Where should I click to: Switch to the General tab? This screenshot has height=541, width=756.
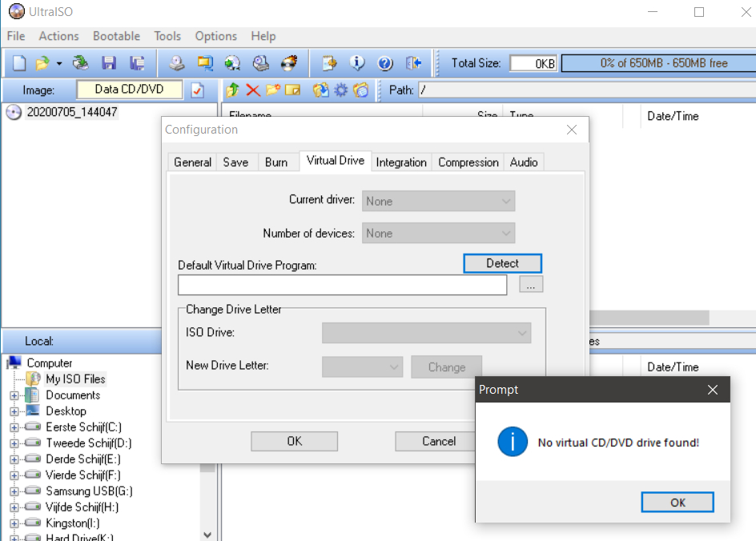[192, 162]
